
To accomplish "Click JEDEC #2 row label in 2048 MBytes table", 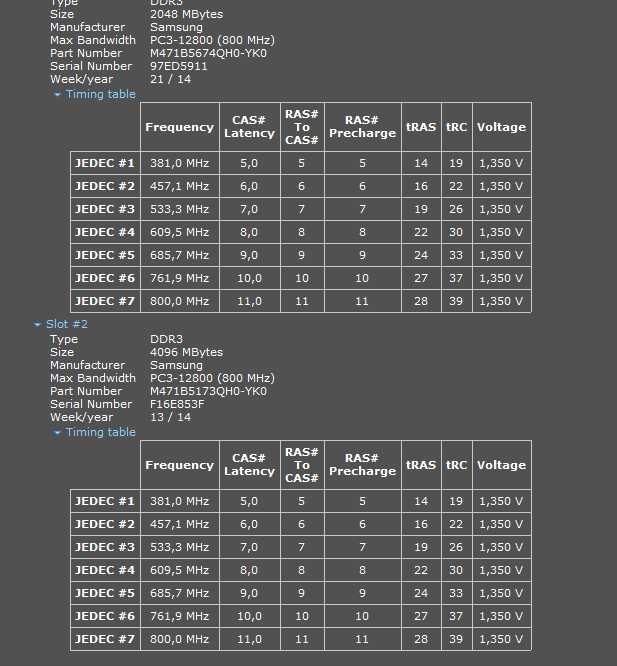I will pos(105,186).
